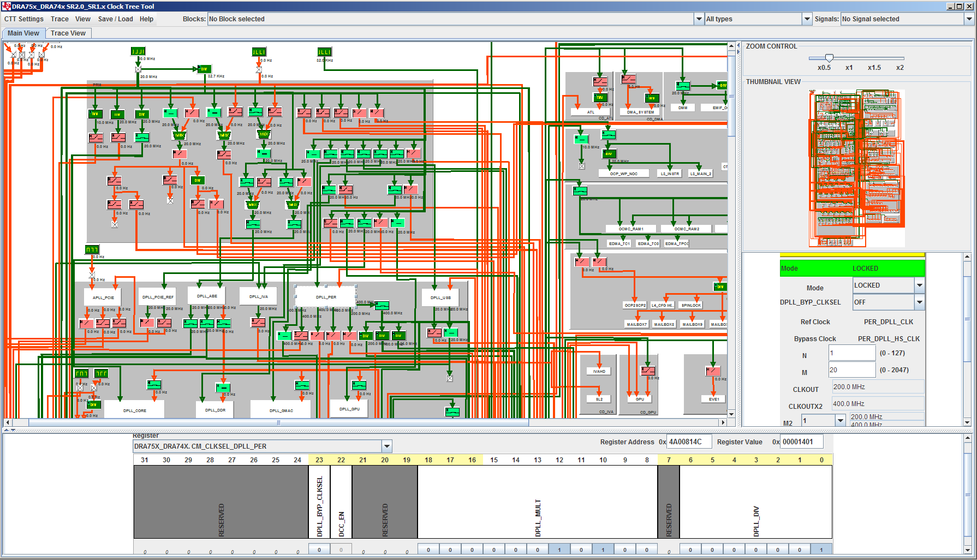This screenshot has width=977, height=560.
Task: Click the DIV block outputting 32.7 KHz
Action: click(x=204, y=69)
